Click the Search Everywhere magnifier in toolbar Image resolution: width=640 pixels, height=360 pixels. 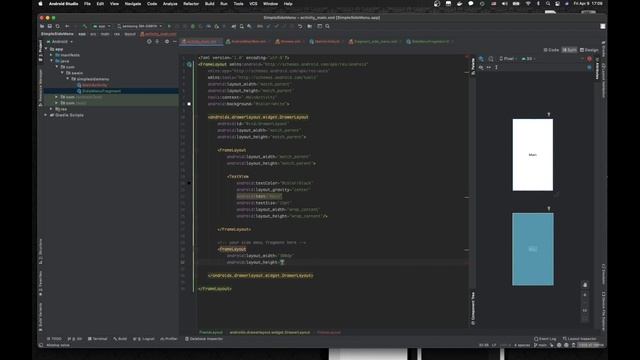[327, 26]
